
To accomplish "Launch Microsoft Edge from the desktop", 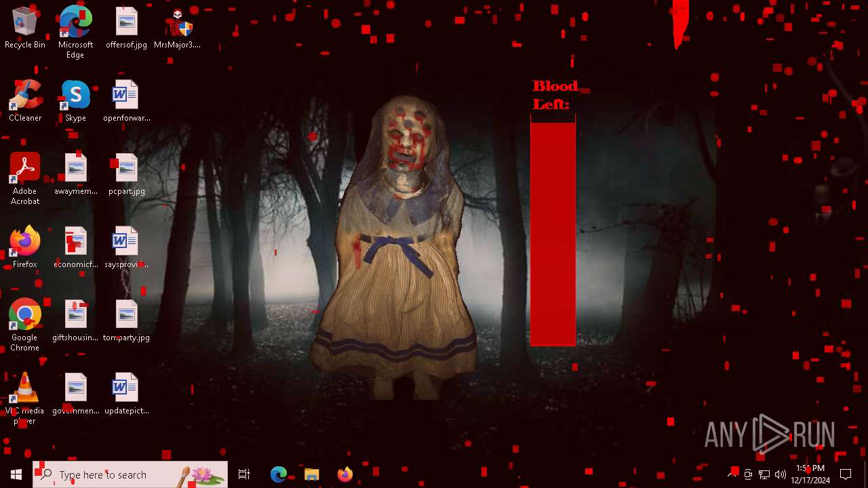I will tap(75, 32).
